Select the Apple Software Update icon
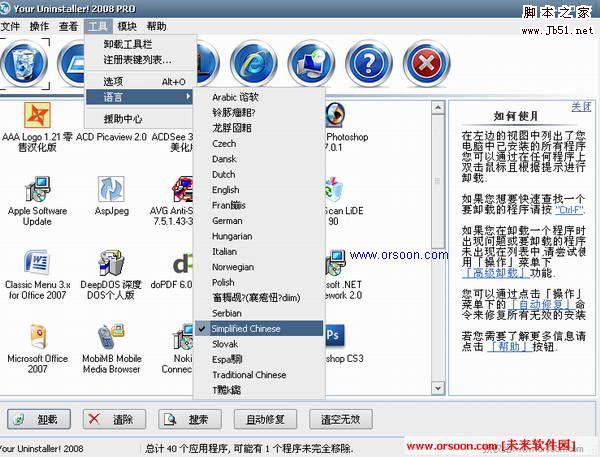The width and height of the screenshot is (600, 457). 37,189
